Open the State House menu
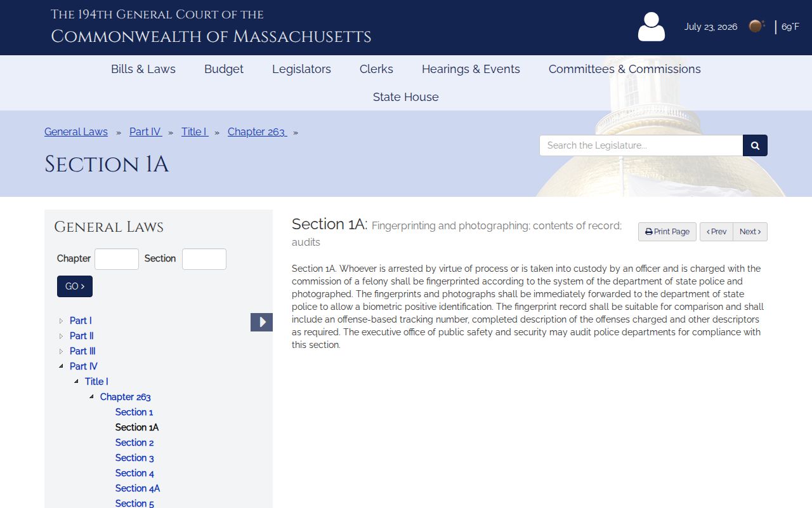The width and height of the screenshot is (812, 508). 406,97
